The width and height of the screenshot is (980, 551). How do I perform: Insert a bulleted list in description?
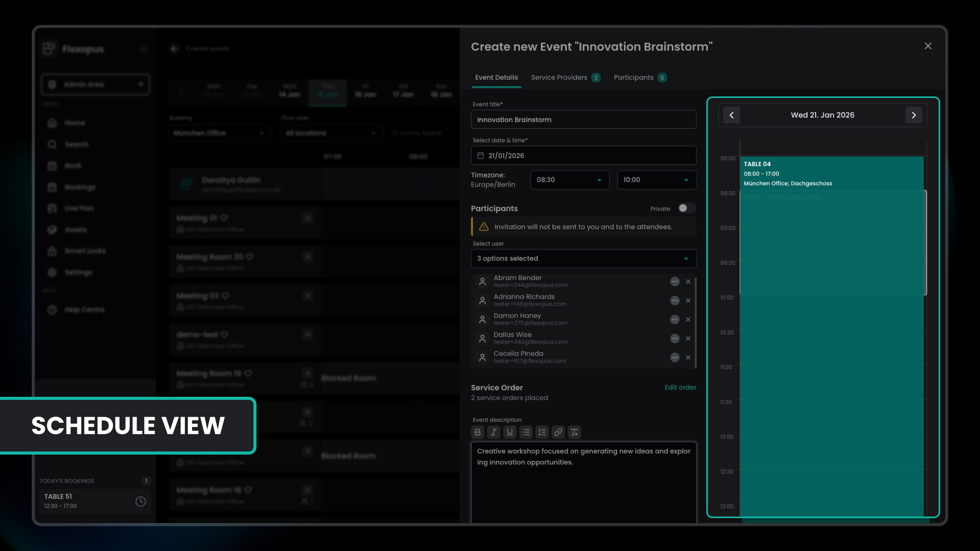pos(526,432)
